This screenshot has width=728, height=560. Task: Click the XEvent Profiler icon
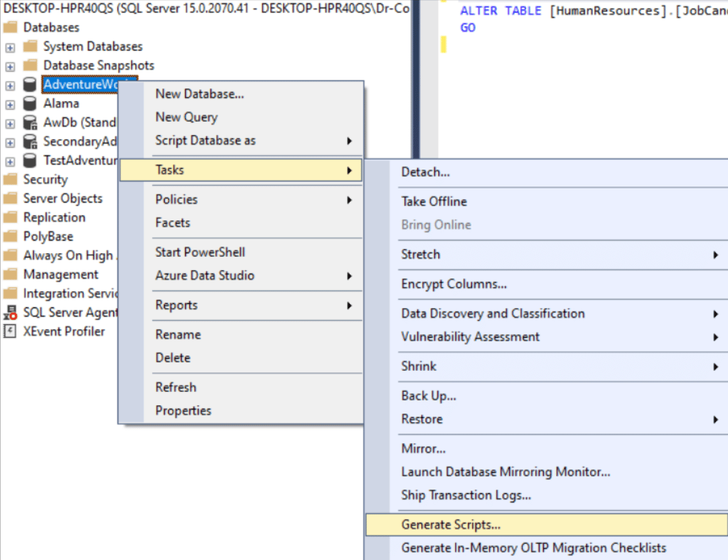(10, 331)
